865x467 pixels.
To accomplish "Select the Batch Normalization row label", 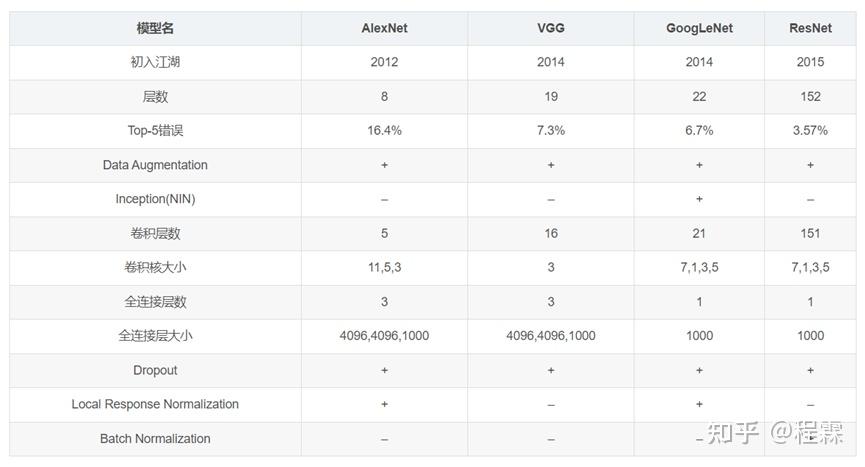I will click(x=155, y=438).
